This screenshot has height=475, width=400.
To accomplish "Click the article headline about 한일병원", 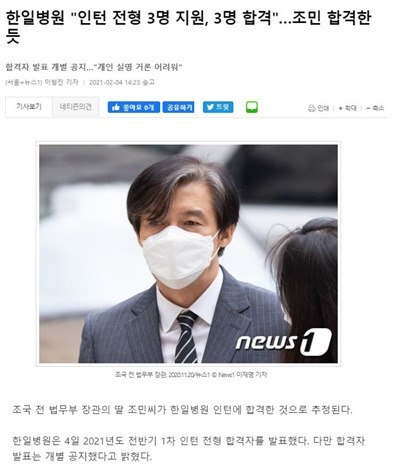I will click(188, 27).
